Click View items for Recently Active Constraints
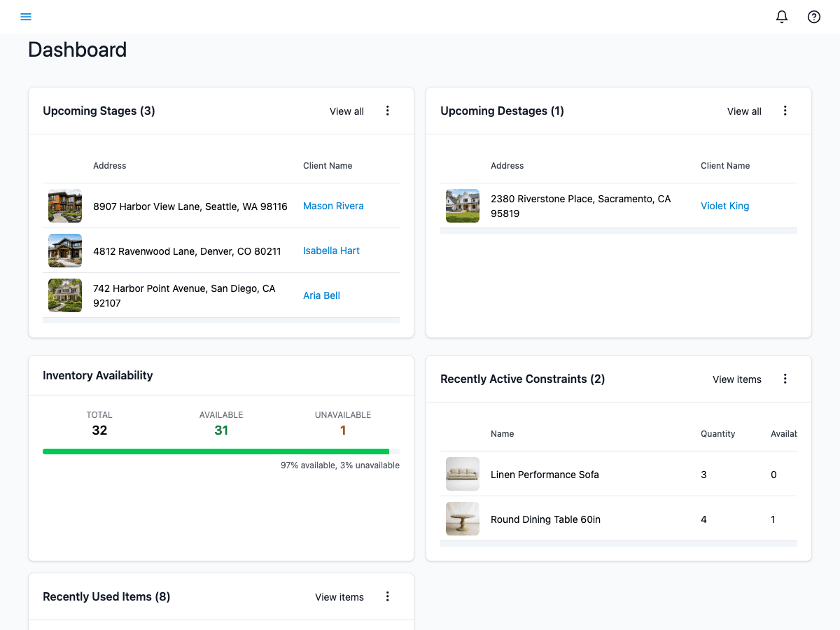 coord(736,379)
